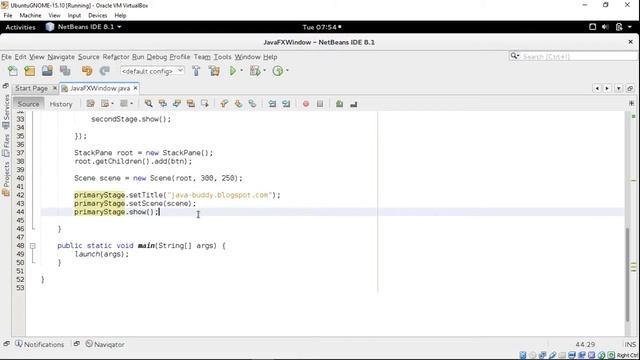640x360 pixels.
Task: Stop macro recording with the square icon
Action: click(320, 104)
